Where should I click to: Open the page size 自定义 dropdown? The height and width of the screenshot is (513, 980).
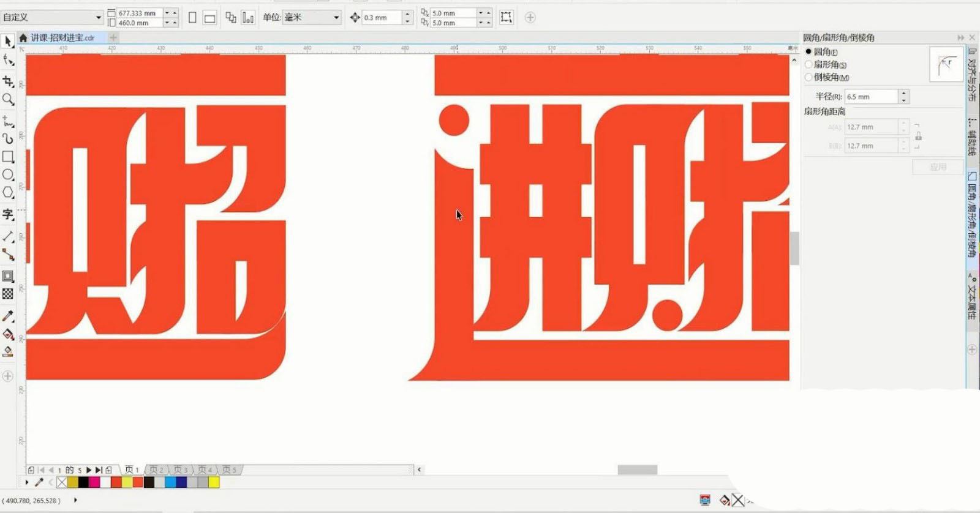pos(51,17)
